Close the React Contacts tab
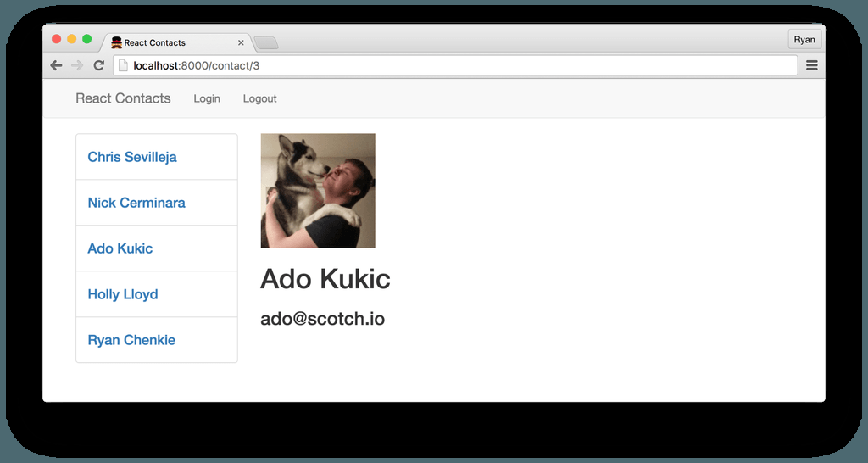Screen dimensions: 868x463 241,42
